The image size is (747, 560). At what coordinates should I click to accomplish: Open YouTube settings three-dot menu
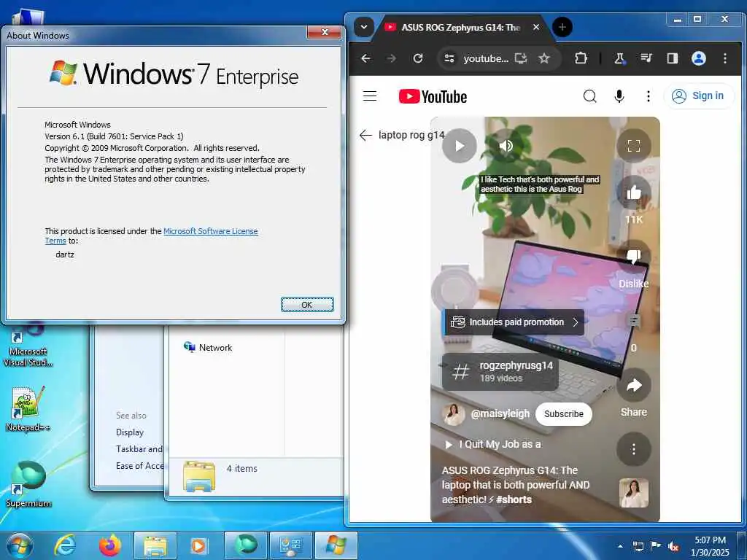tap(648, 96)
